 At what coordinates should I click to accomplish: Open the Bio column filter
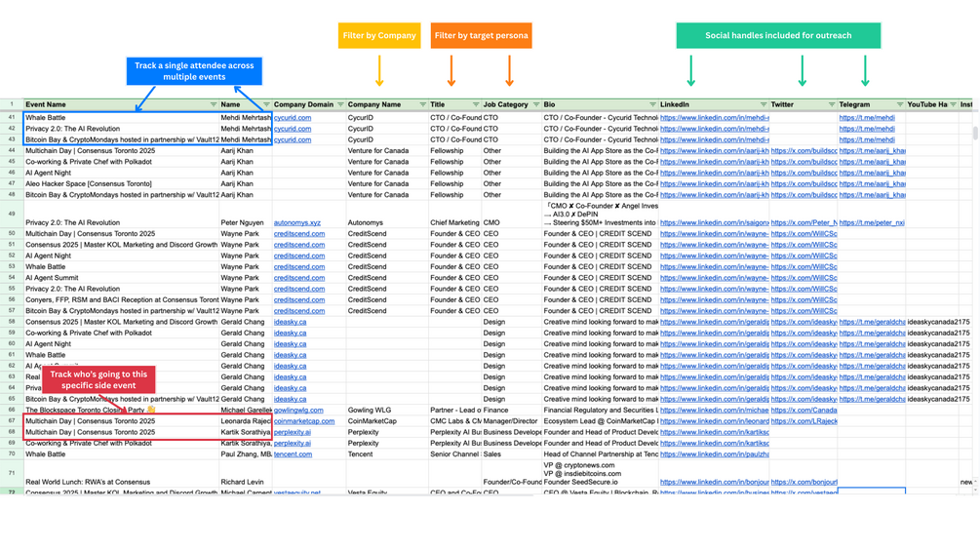coord(652,105)
